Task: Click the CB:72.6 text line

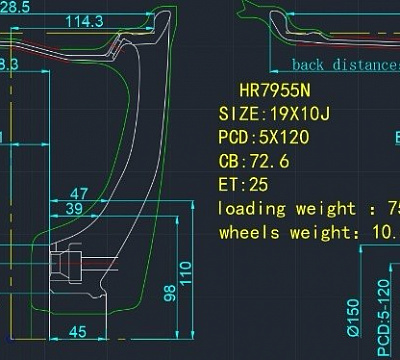Action: click(254, 161)
